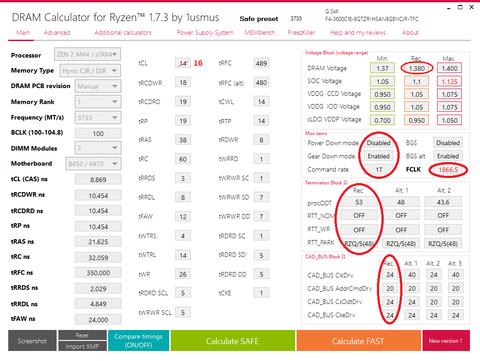This screenshot has height=361, width=480.
Task: Select the tRFC (alt) value 480
Action: click(261, 83)
